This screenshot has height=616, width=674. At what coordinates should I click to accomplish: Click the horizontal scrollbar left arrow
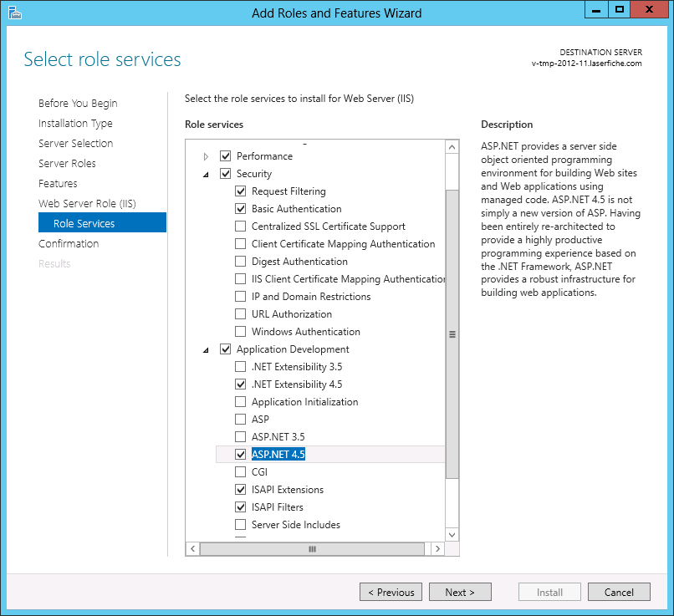pos(192,549)
